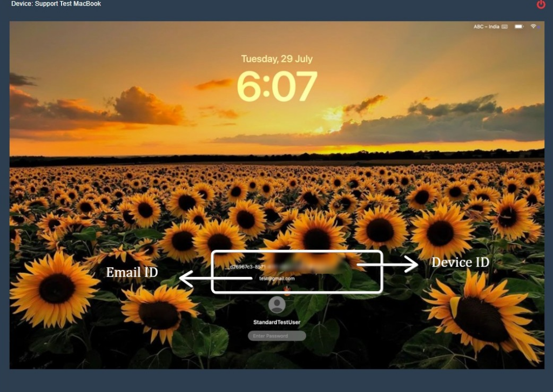Image resolution: width=553 pixels, height=392 pixels.
Task: Click the StandardTestUser avatar icon
Action: tap(277, 305)
